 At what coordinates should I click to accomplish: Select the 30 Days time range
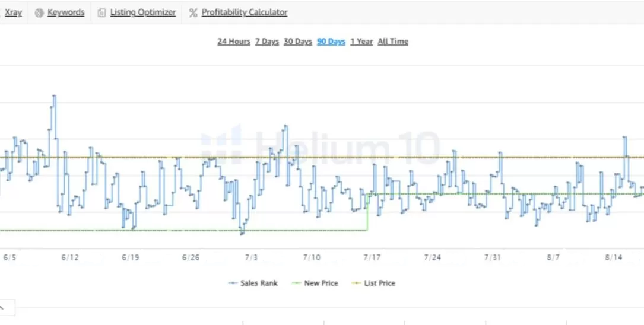298,42
